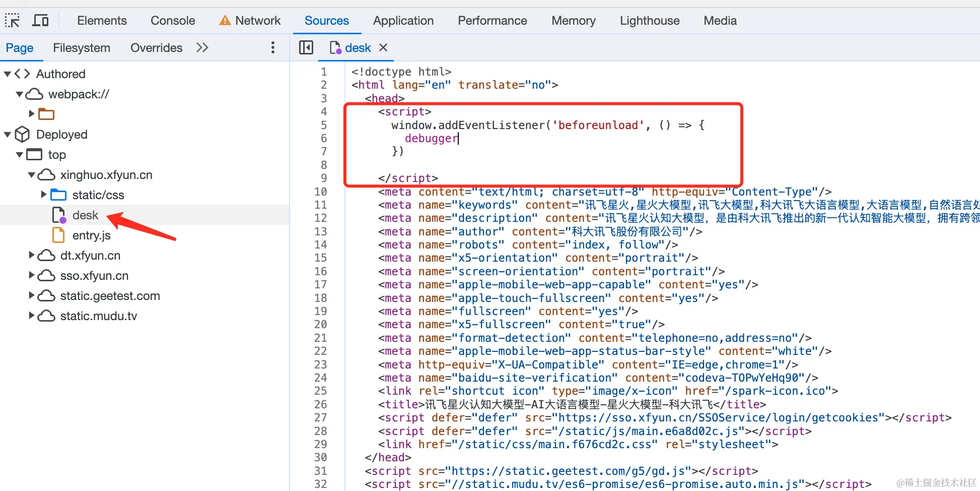The height and width of the screenshot is (491, 980).
Task: Click the 'debugger' statement text
Action: coord(432,138)
